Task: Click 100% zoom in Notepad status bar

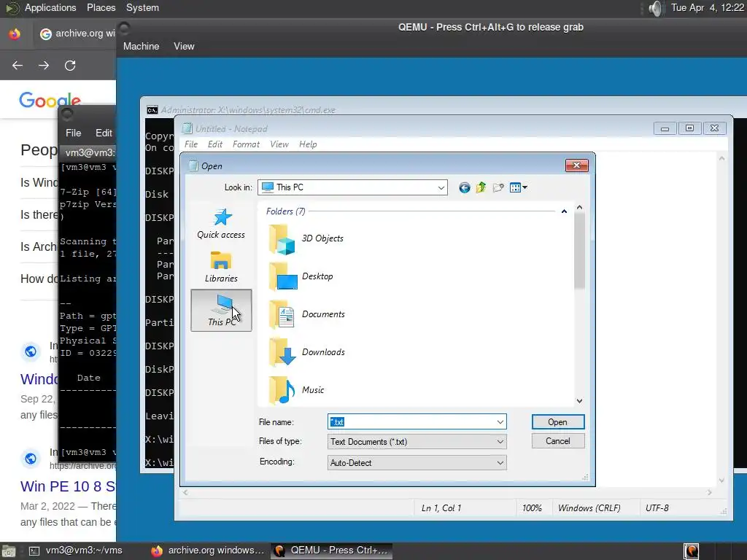Action: point(532,508)
